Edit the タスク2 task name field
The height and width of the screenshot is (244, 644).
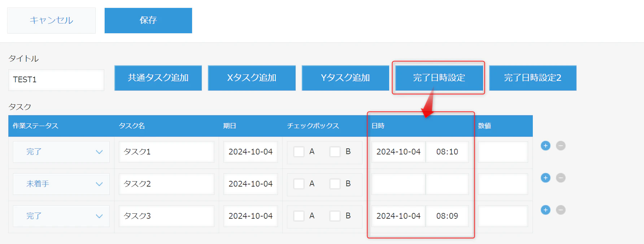pyautogui.click(x=166, y=184)
